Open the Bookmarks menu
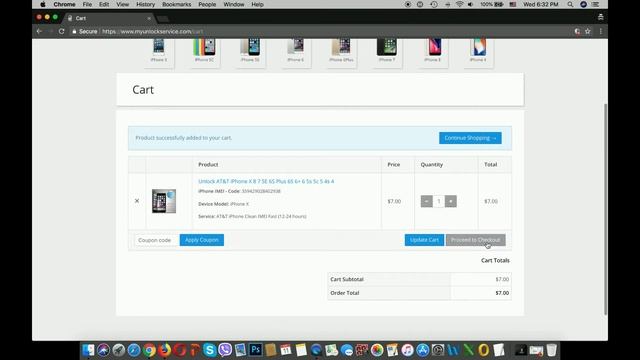The width and height of the screenshot is (640, 360). (176, 4)
